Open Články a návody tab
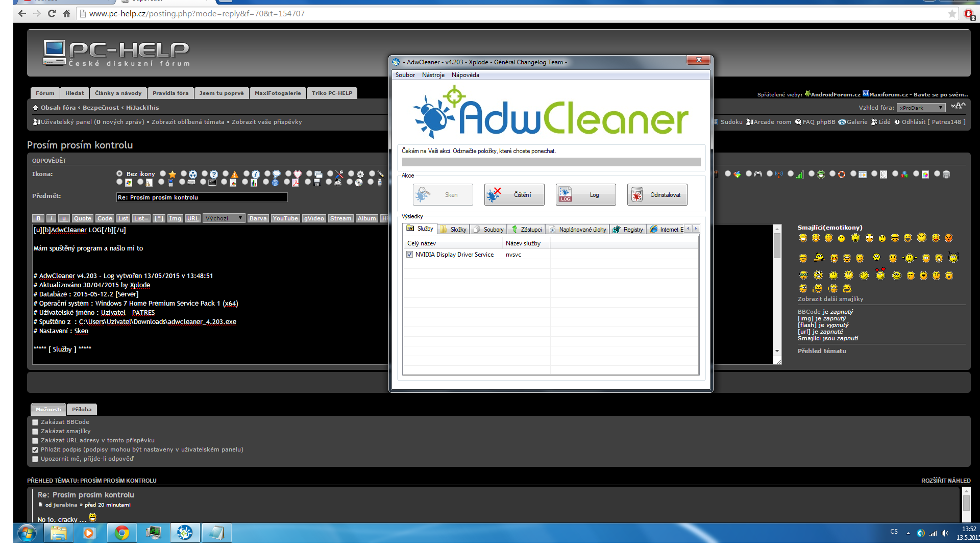Viewport: 980px width, 551px height. tap(118, 93)
